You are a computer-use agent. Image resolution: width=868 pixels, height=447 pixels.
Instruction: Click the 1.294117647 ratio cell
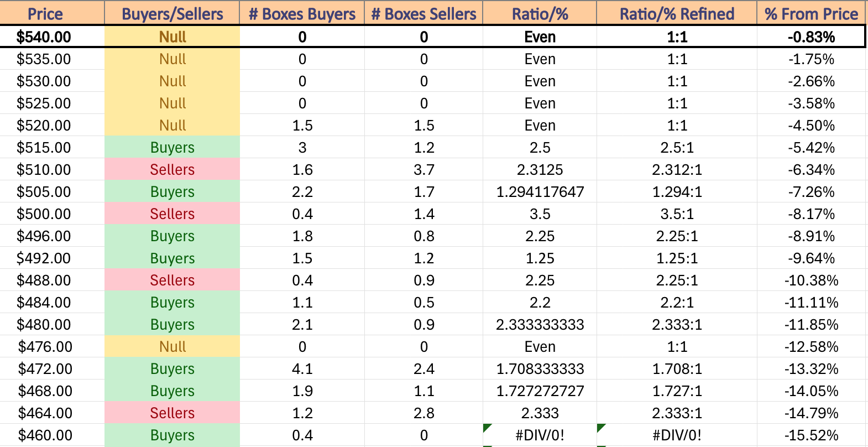pyautogui.click(x=540, y=191)
